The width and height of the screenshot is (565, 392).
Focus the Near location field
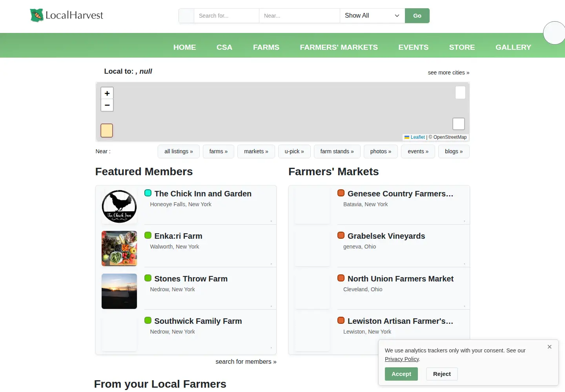tap(299, 16)
